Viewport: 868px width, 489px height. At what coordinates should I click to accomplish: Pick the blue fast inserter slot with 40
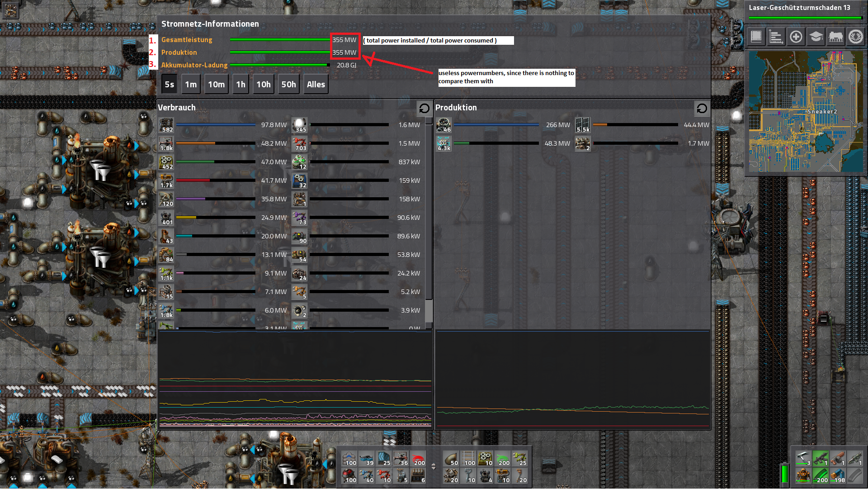(x=367, y=476)
